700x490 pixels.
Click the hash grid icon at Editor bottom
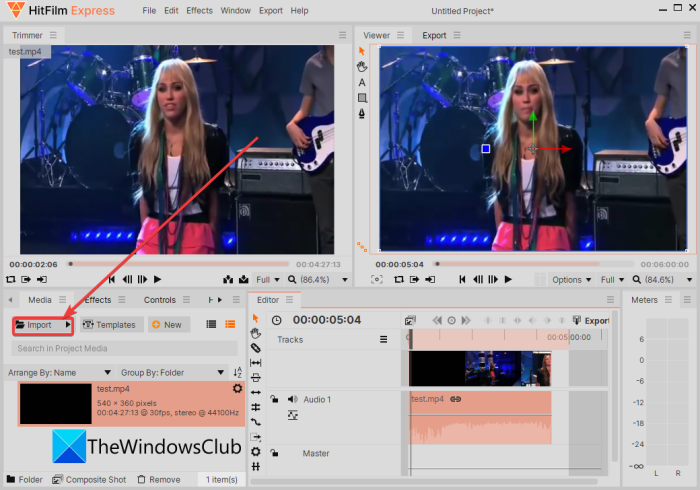click(255, 466)
